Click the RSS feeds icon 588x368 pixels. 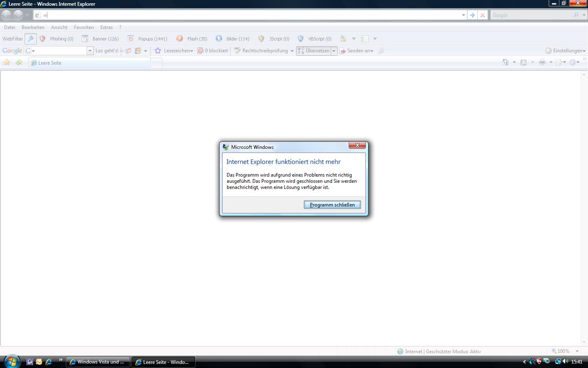(523, 62)
